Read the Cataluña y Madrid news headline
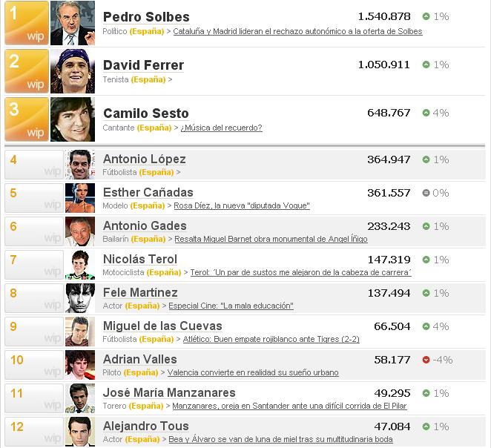This screenshot has height=448, width=491. pos(298,32)
